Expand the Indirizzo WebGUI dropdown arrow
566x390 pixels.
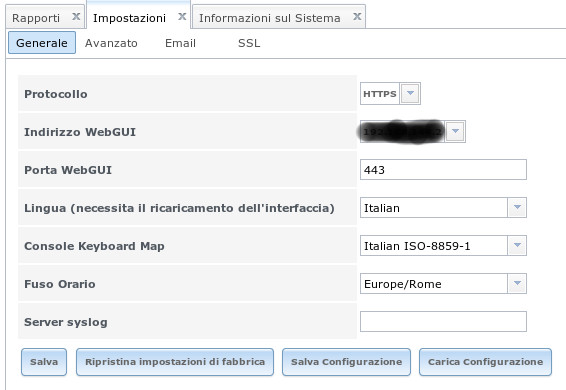coord(455,131)
